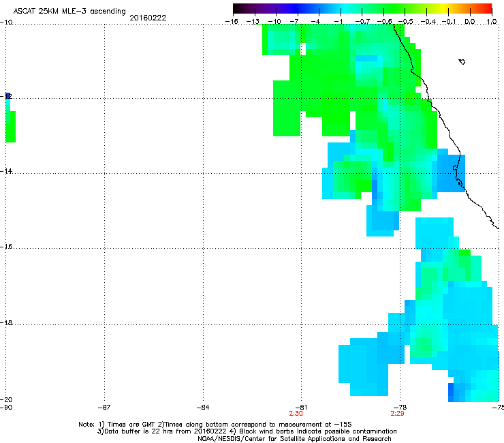Click the note line about GMT times
This screenshot has height=443, width=504.
click(215, 425)
